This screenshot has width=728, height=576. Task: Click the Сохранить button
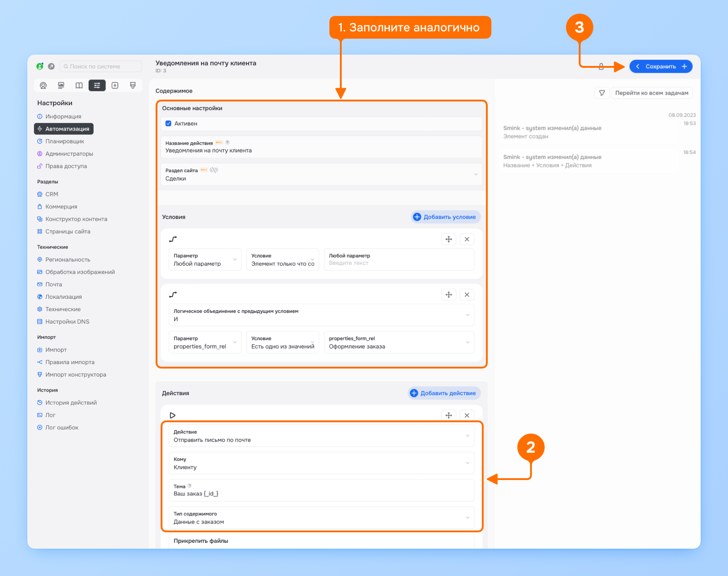click(x=661, y=66)
